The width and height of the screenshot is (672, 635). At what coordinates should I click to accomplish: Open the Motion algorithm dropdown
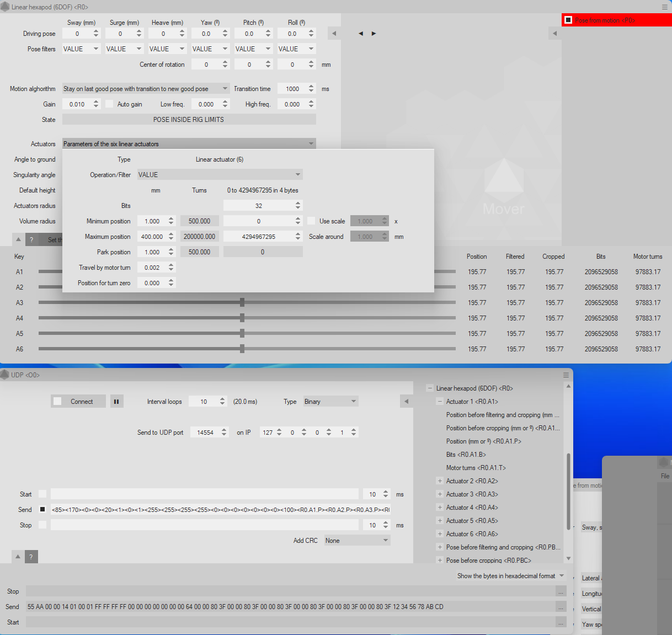click(x=145, y=88)
